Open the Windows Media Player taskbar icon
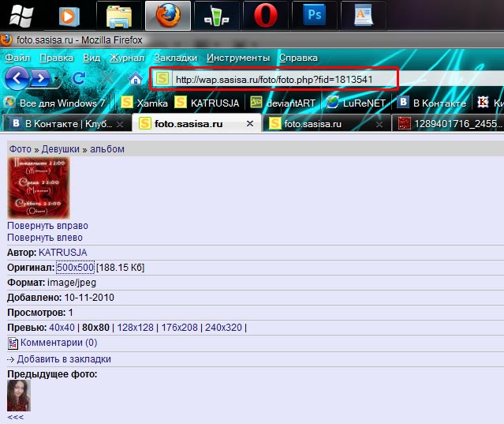This screenshot has width=504, height=424. (69, 15)
